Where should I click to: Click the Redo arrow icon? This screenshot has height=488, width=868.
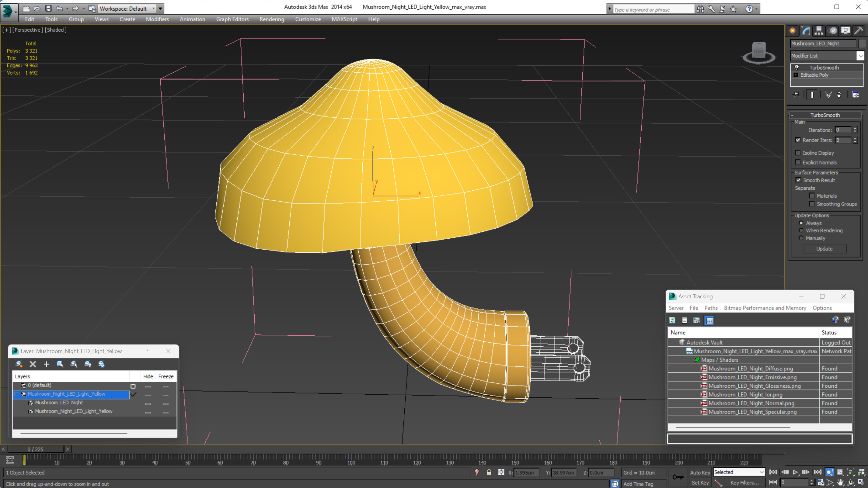point(75,9)
